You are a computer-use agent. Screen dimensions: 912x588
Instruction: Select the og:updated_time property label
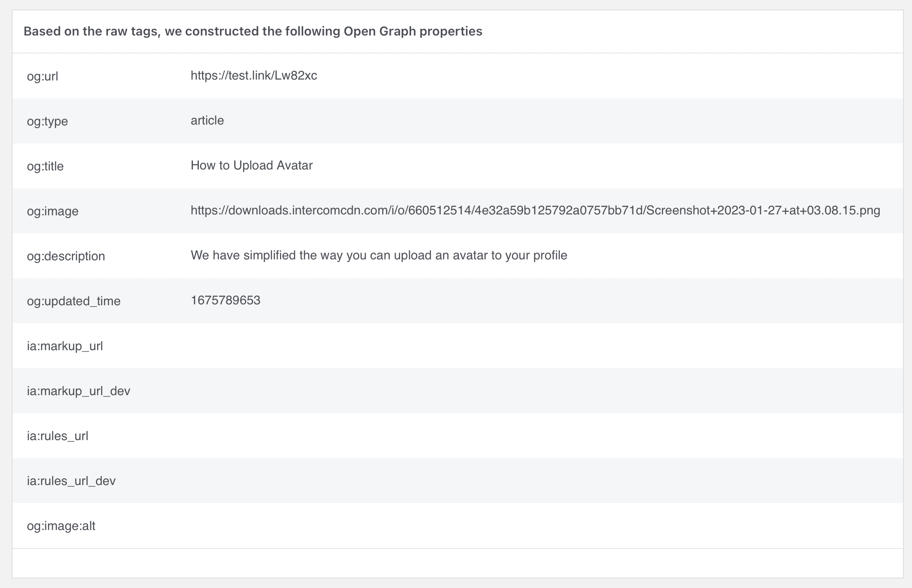(x=74, y=301)
